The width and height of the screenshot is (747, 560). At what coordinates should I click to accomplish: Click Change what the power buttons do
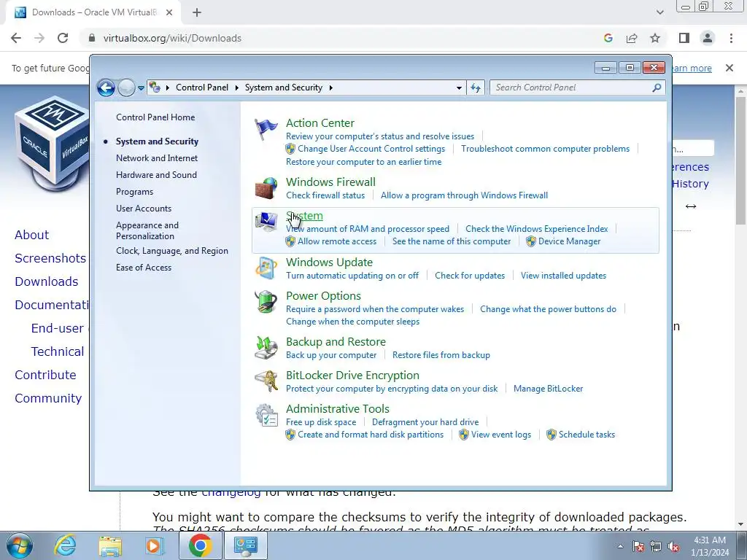point(548,309)
